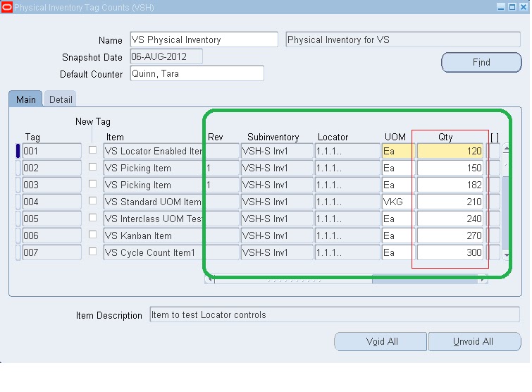Viewport: 532px width, 392px height.
Task: Tick the New Tag checkbox for tag 003
Action: tap(92, 184)
